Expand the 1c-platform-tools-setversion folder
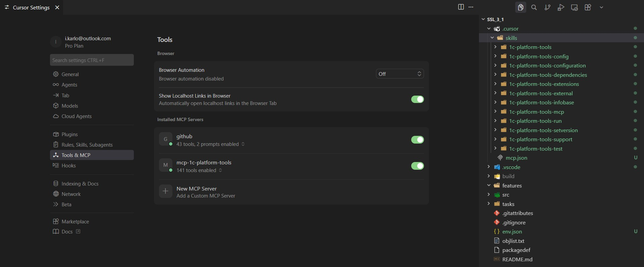Screen dimensions: 644x267 click(495, 130)
